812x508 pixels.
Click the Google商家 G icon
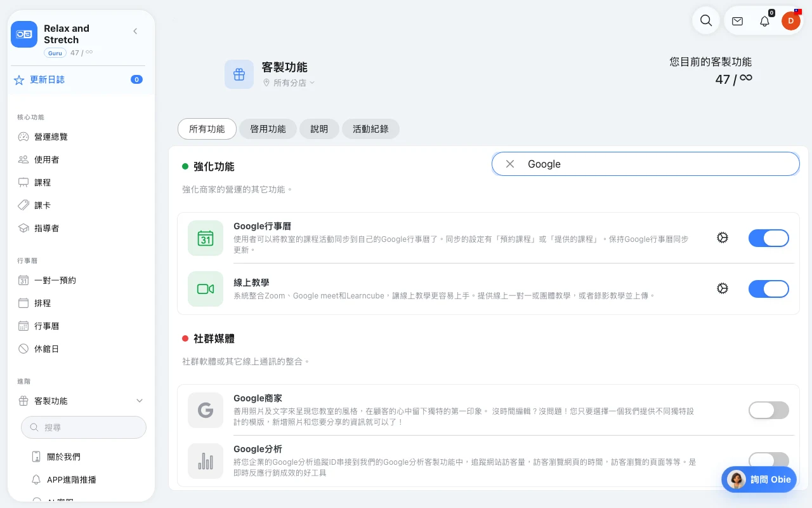click(x=206, y=410)
